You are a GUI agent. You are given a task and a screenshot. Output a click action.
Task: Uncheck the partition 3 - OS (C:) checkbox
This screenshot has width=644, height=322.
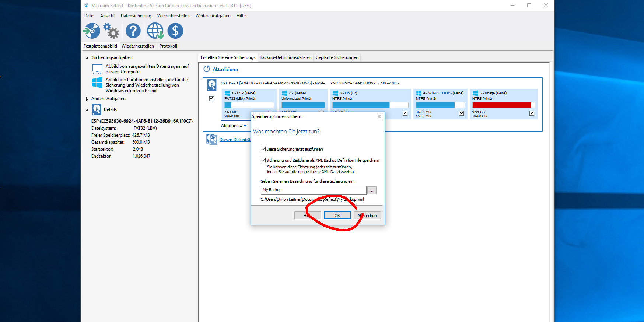click(x=405, y=113)
